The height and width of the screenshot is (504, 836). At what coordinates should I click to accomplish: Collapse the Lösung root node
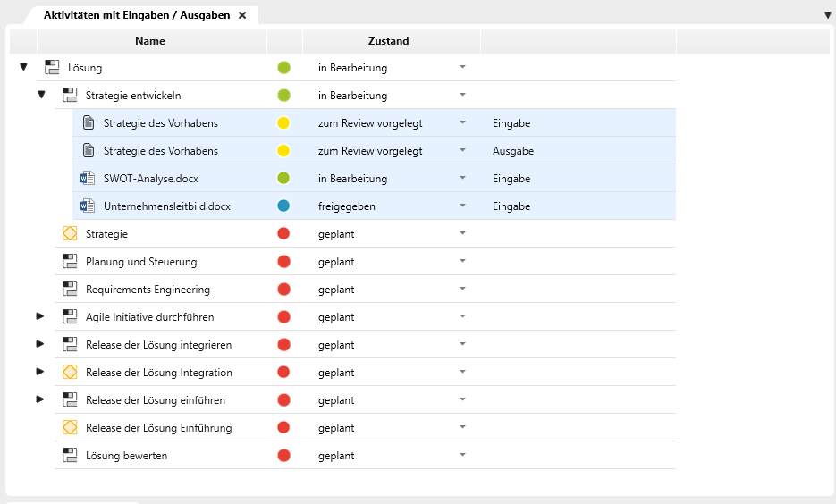(24, 67)
